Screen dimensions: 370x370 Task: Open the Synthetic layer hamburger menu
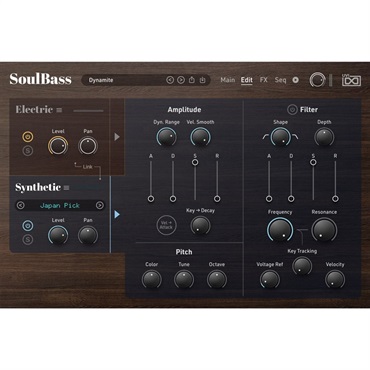(66, 188)
